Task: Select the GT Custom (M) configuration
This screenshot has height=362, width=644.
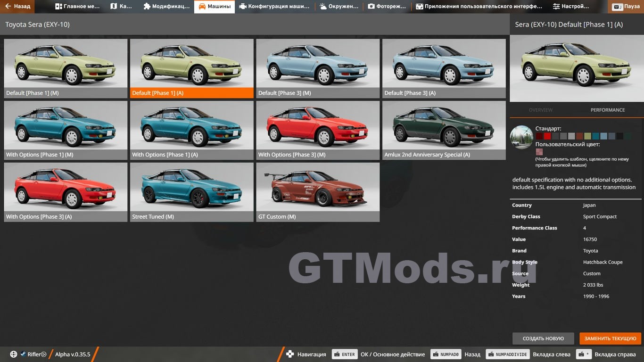Action: click(318, 192)
